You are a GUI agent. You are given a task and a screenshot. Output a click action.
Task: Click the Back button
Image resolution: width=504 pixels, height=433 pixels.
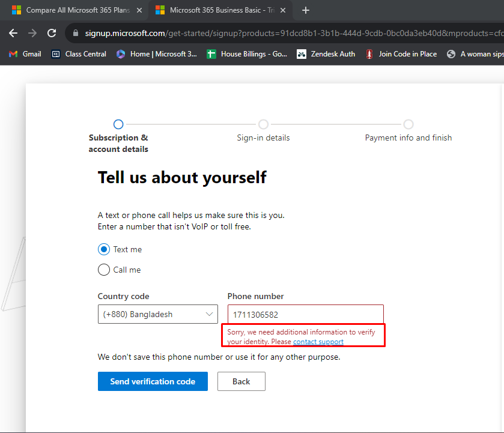[x=241, y=381]
